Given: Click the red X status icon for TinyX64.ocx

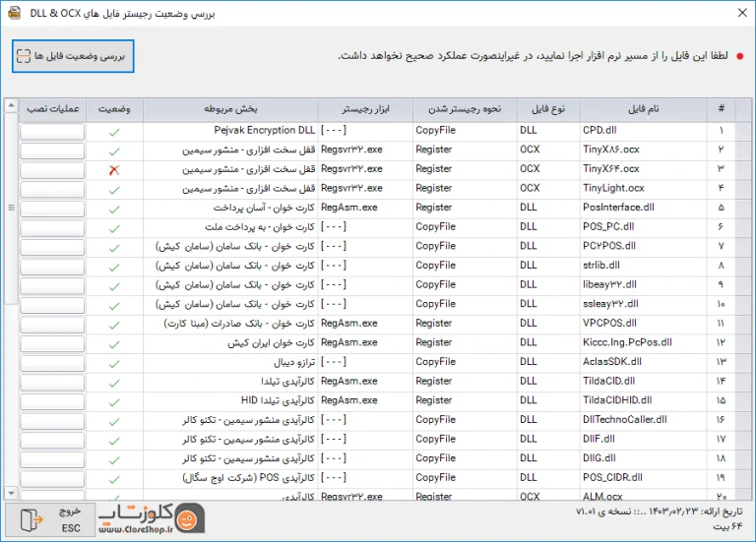Looking at the screenshot, I should coord(114,169).
